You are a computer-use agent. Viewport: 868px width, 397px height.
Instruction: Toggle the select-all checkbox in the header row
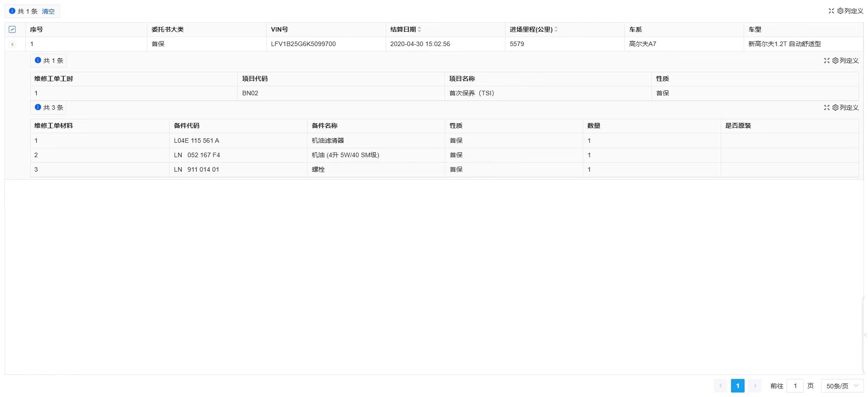[12, 29]
